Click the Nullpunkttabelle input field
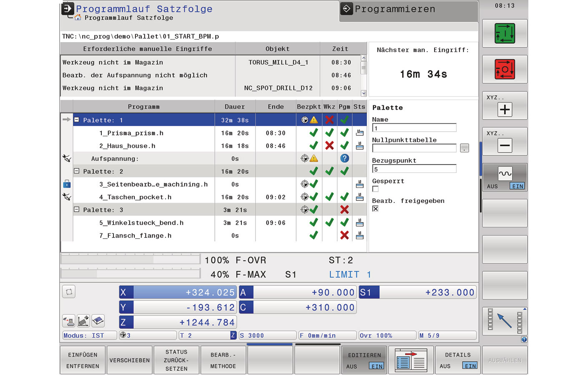Image resolution: width=588 pixels, height=375 pixels. (414, 148)
